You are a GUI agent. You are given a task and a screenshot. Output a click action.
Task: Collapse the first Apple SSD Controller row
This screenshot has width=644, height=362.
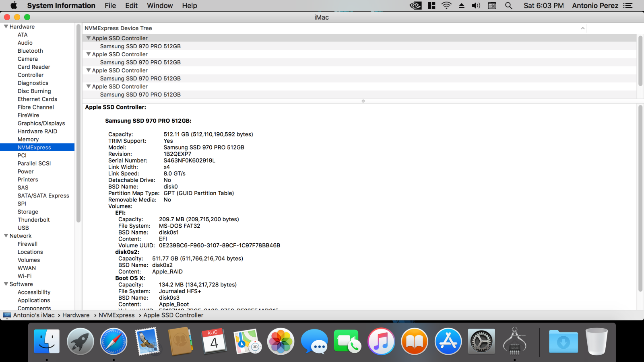(x=89, y=38)
